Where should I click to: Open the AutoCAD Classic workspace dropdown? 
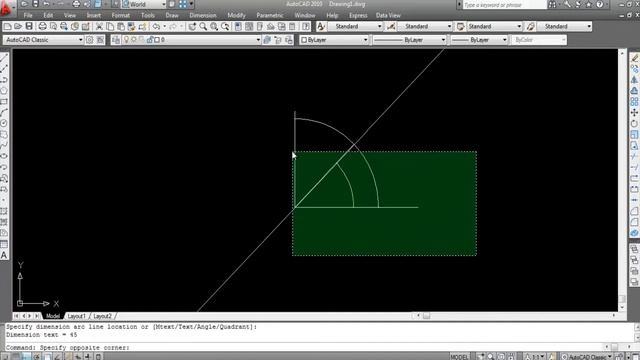coord(43,40)
